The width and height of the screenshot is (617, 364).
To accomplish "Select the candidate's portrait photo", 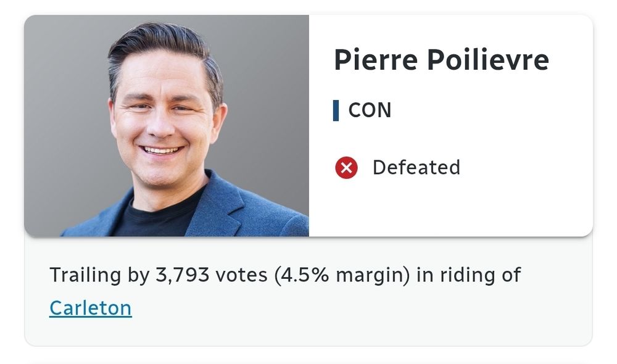I will pyautogui.click(x=167, y=125).
